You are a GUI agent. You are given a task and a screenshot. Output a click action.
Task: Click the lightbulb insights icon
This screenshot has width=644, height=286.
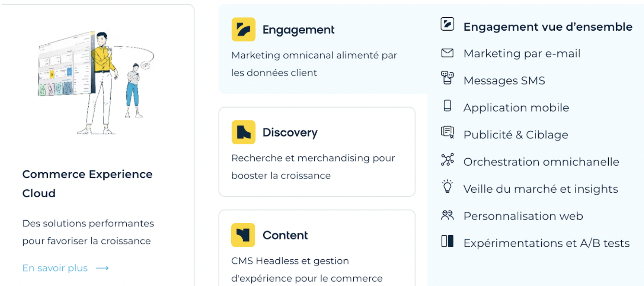[x=447, y=186]
